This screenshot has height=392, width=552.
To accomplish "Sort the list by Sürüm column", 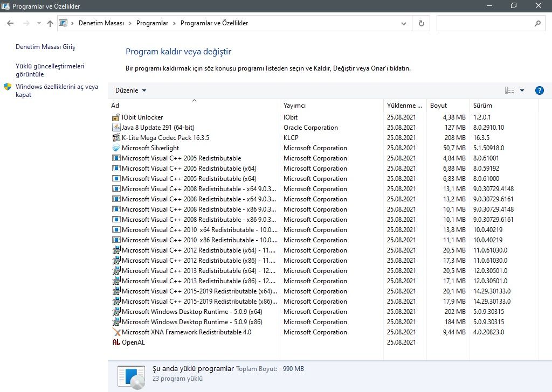I will coord(504,106).
